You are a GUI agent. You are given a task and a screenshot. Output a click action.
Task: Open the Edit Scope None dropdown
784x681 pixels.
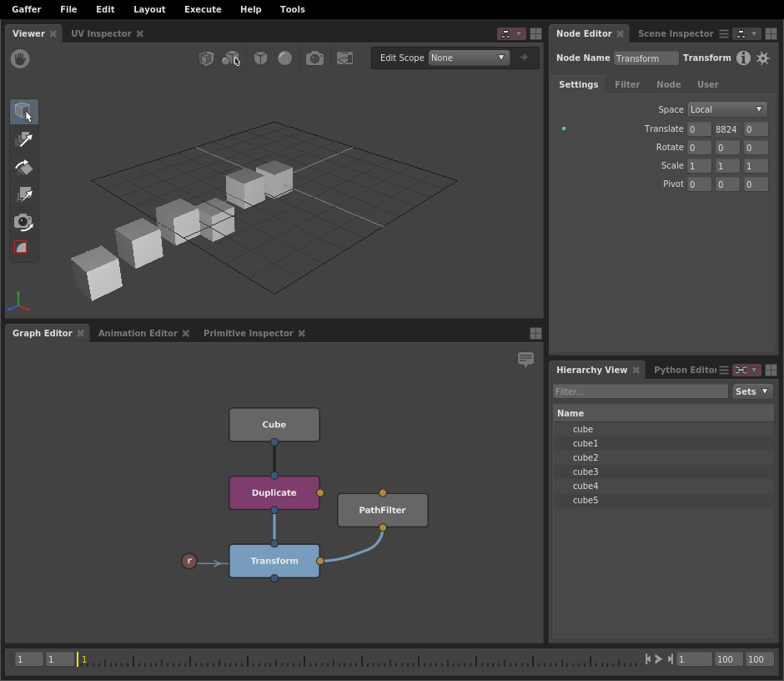(469, 58)
